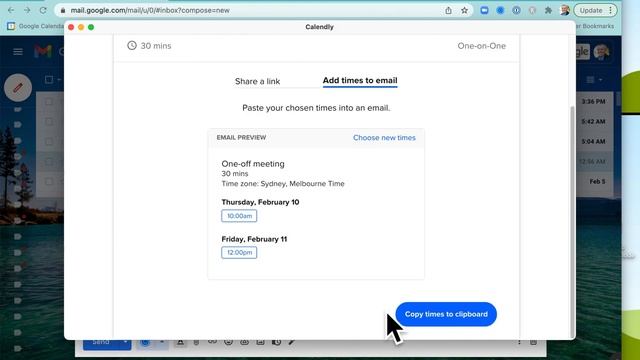Click the clock icon beside 30 mins

pyautogui.click(x=132, y=45)
